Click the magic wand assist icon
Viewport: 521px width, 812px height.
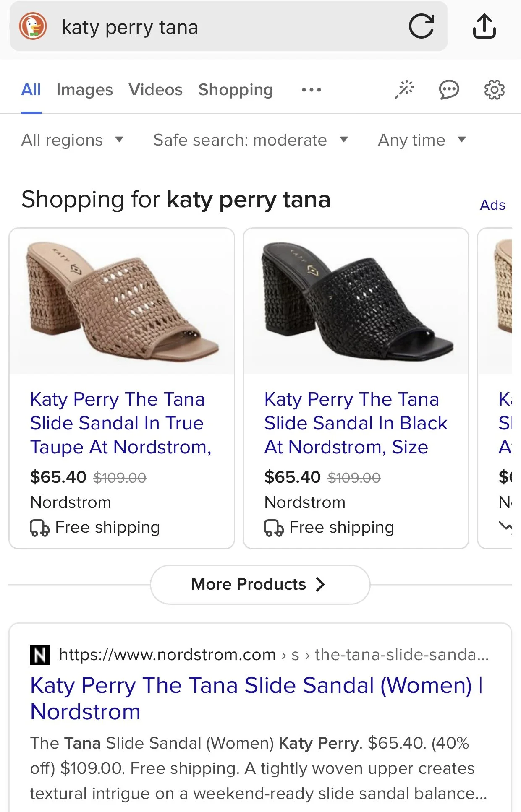pyautogui.click(x=404, y=89)
